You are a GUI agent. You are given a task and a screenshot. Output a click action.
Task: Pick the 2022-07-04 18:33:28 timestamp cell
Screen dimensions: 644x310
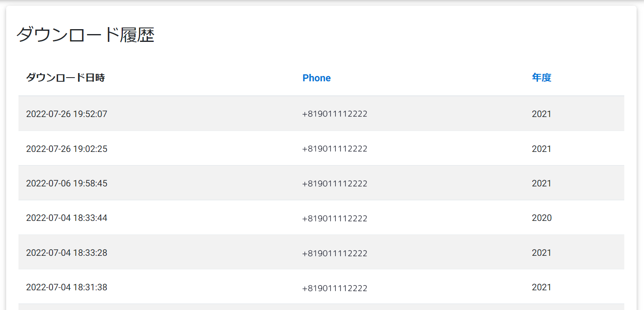67,253
